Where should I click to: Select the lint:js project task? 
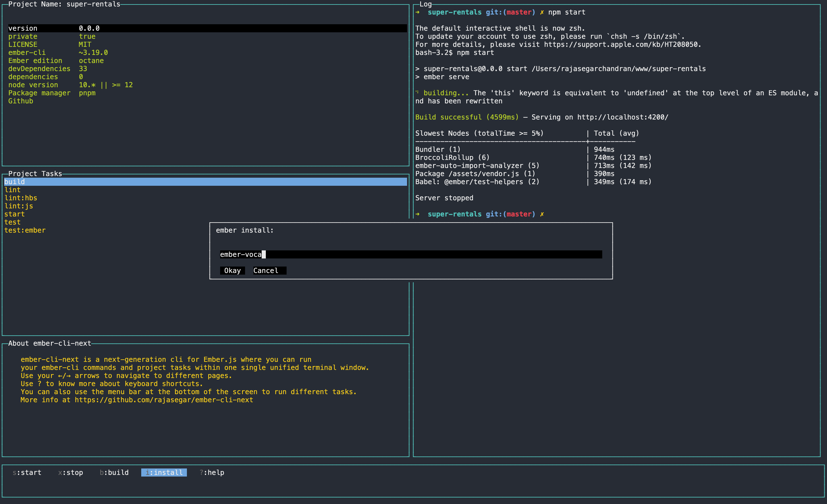(x=19, y=206)
